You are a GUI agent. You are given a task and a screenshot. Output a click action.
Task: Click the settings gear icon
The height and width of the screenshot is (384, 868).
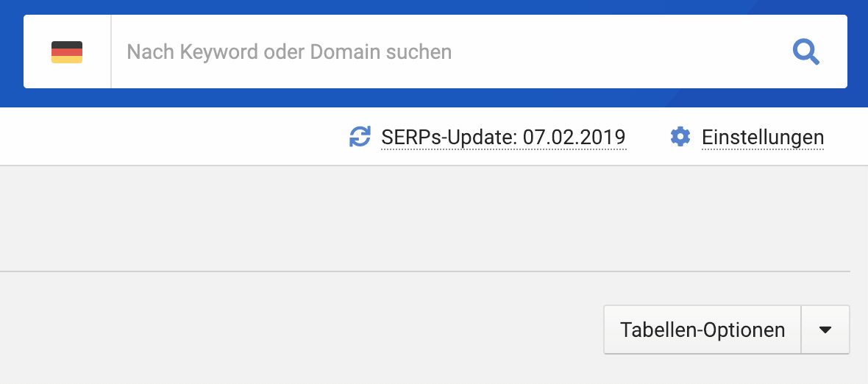coord(680,137)
